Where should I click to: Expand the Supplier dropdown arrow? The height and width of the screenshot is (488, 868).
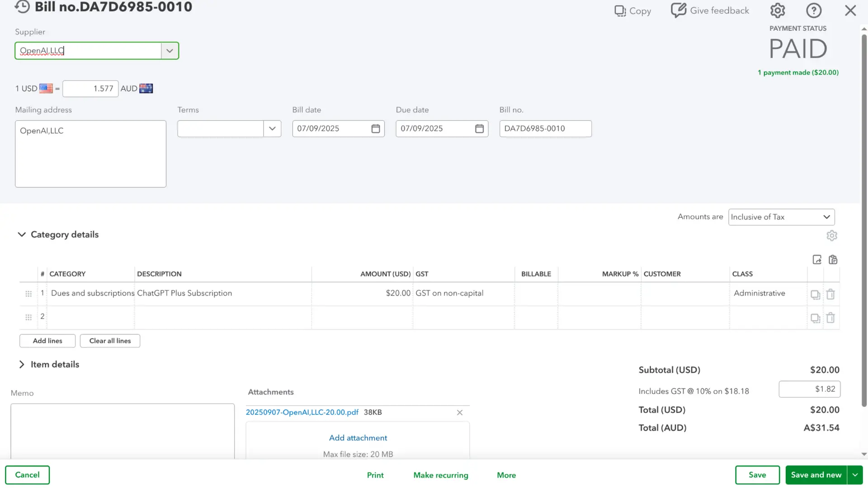tap(170, 51)
